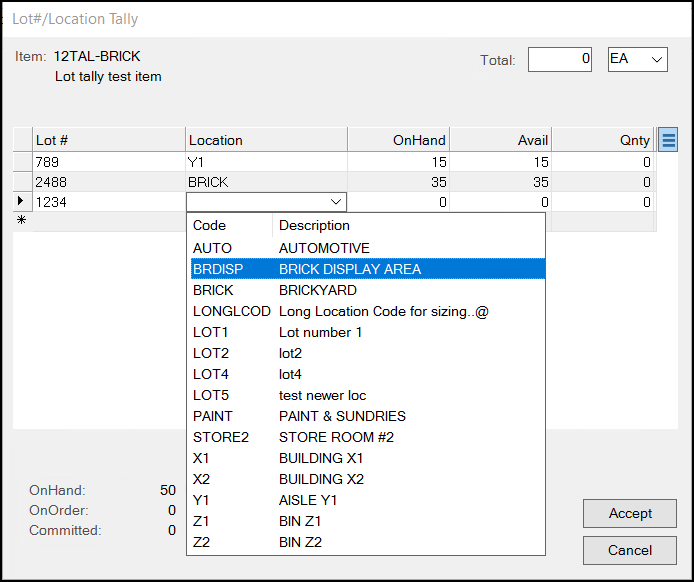This screenshot has height=582, width=694.
Task: Click the Avail value 35 for lot 2488
Action: click(501, 182)
